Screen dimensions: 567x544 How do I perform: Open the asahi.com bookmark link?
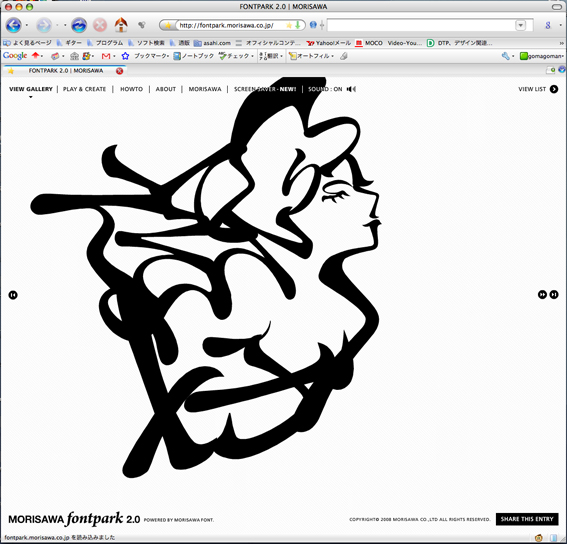tap(212, 43)
